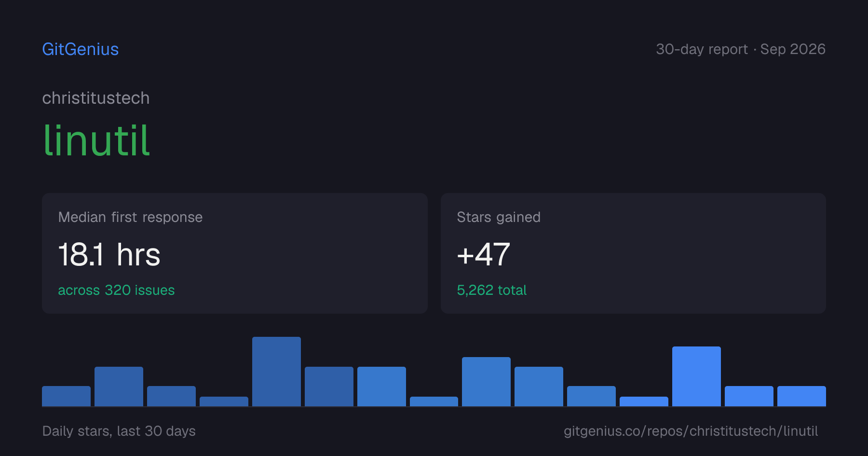Select the second tallest bright blue bar
Viewport: 868px width, 456px height.
coord(696,376)
